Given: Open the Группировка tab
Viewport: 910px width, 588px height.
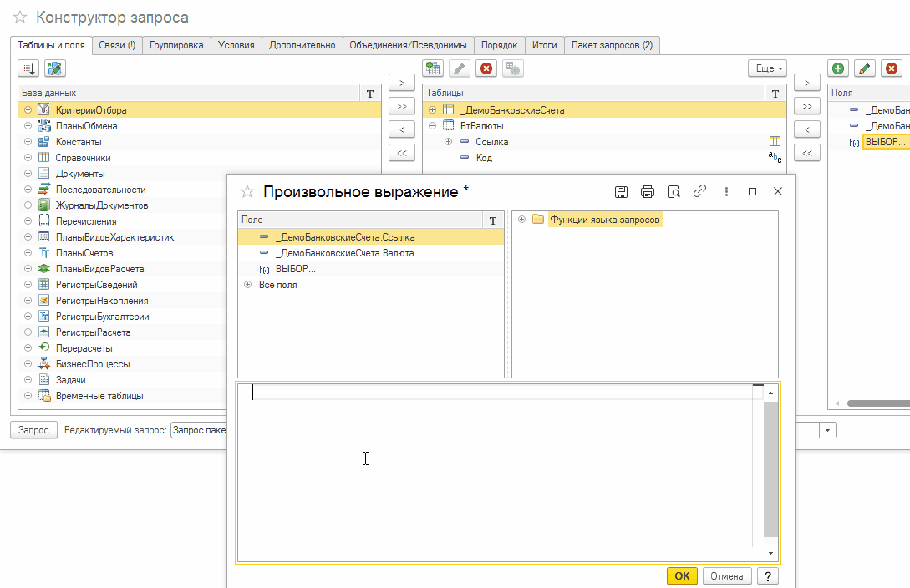Looking at the screenshot, I should click(176, 45).
